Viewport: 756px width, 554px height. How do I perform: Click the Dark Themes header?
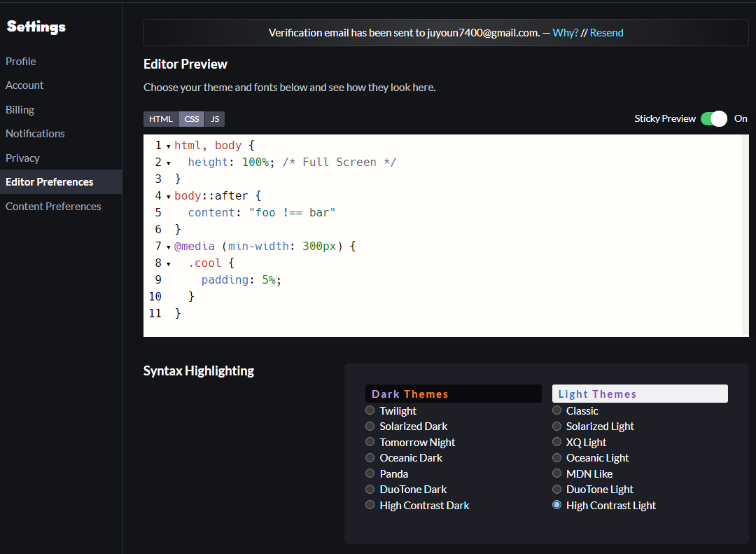coord(453,394)
